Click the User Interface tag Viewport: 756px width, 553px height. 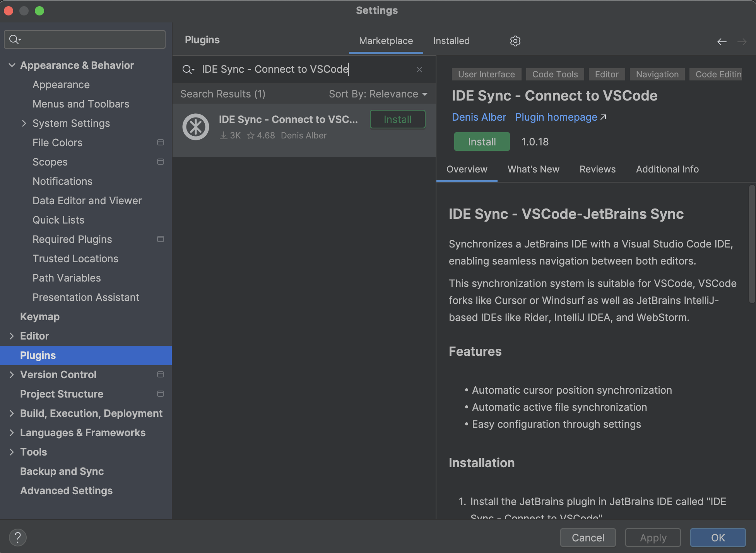[486, 74]
